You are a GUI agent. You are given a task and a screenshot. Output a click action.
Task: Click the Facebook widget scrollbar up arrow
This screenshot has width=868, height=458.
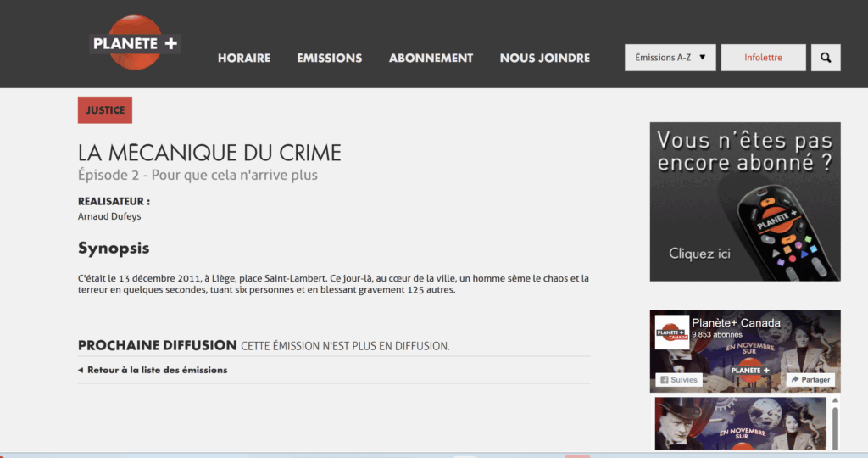coord(835,401)
